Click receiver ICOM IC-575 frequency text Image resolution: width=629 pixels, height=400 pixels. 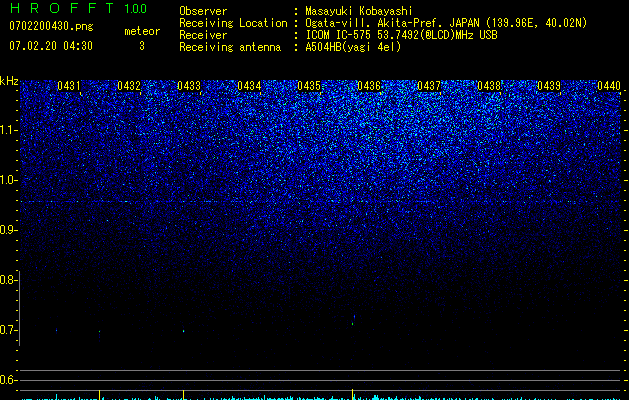(401, 35)
